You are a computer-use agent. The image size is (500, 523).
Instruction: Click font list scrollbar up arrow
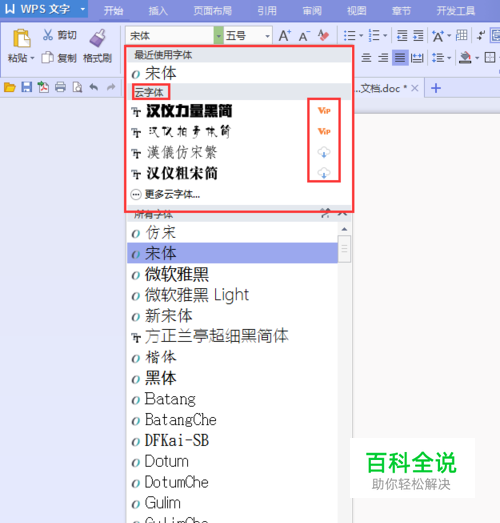344,229
